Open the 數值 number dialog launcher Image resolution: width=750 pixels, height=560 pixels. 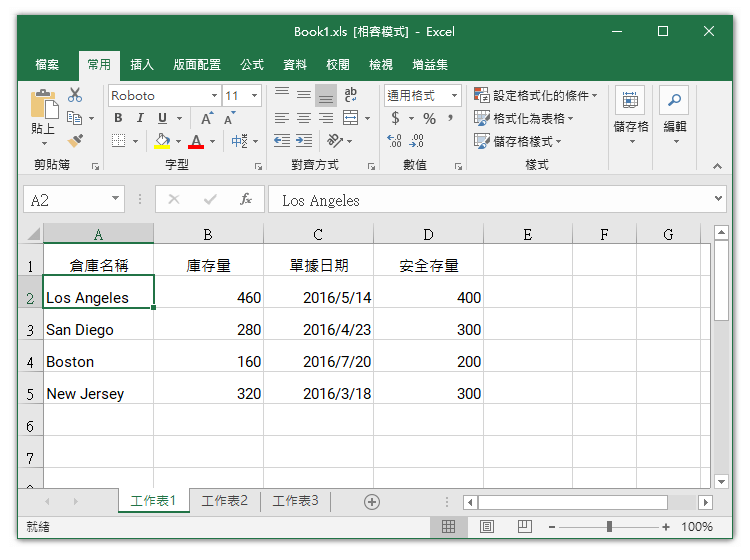(x=458, y=166)
